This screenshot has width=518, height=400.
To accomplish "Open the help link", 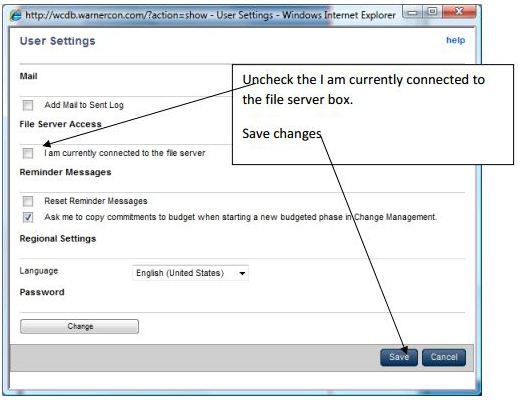I will click(x=455, y=40).
